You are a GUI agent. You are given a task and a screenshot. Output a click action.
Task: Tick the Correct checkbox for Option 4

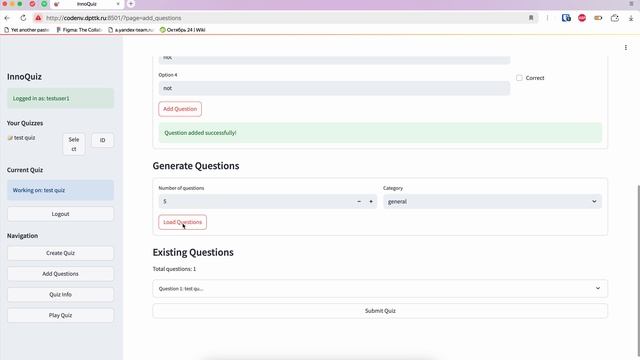(x=519, y=78)
